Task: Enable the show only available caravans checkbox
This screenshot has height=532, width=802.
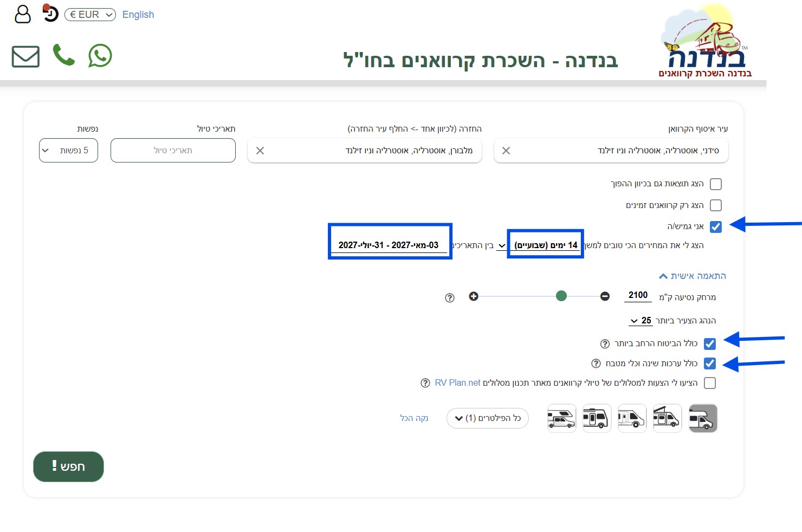Action: 716,205
